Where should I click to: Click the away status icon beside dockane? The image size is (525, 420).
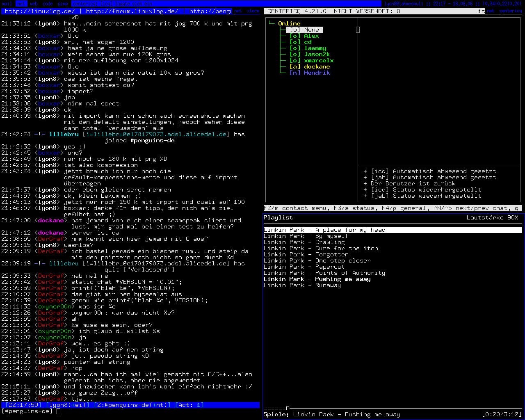pyautogui.click(x=295, y=66)
